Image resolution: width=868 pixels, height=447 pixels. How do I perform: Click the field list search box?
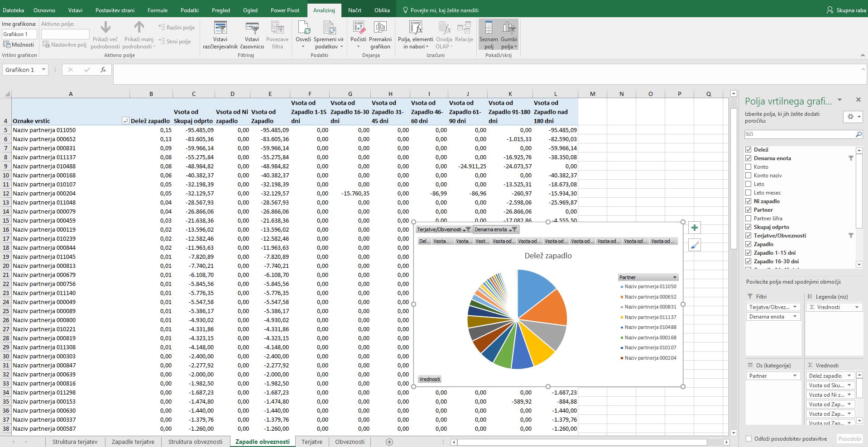click(799, 134)
